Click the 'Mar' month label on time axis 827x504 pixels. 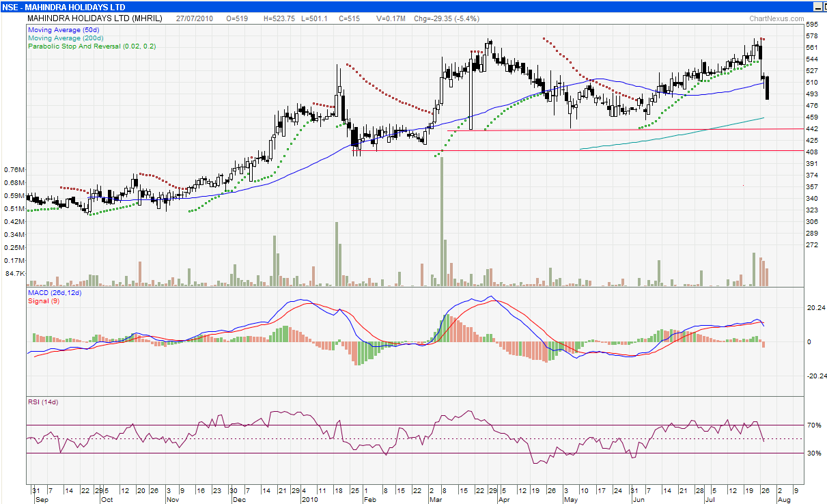(435, 499)
